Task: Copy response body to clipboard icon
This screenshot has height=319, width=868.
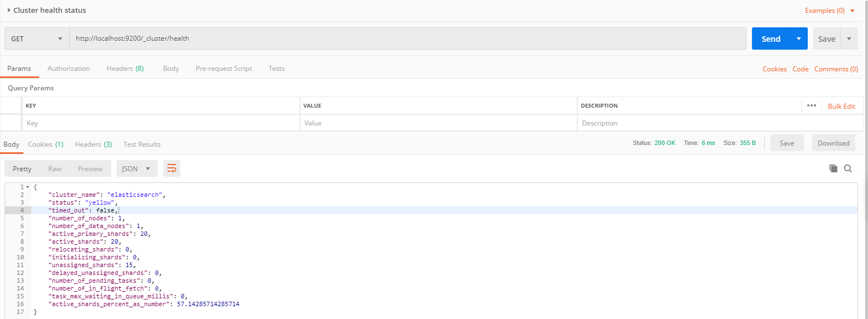Action: [x=833, y=168]
